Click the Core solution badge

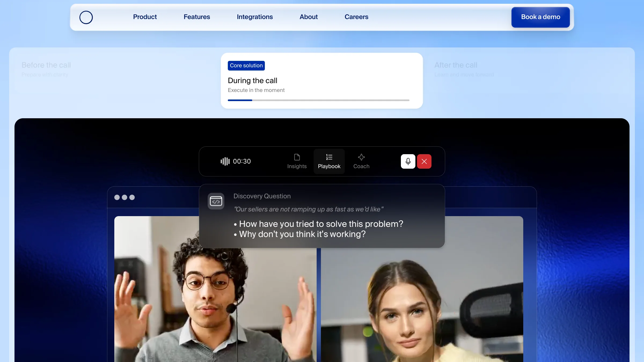click(246, 66)
